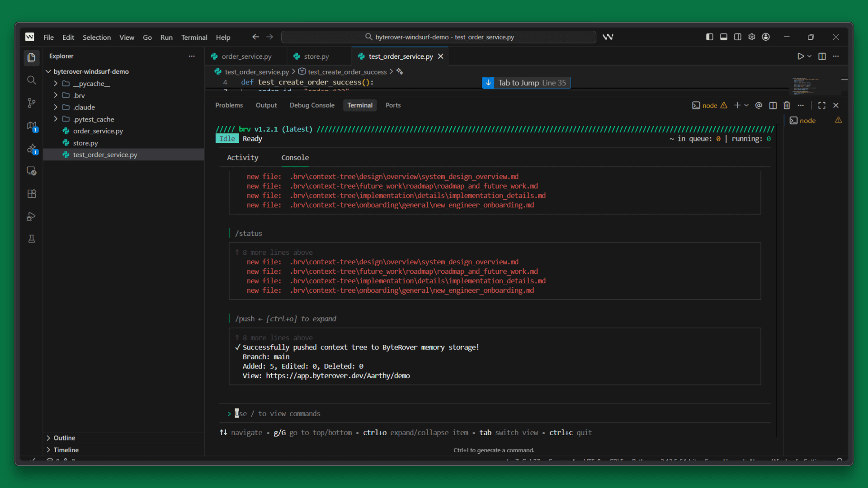Viewport: 868px width, 488px height.
Task: Open the Search view in activity bar
Action: pos(31,80)
